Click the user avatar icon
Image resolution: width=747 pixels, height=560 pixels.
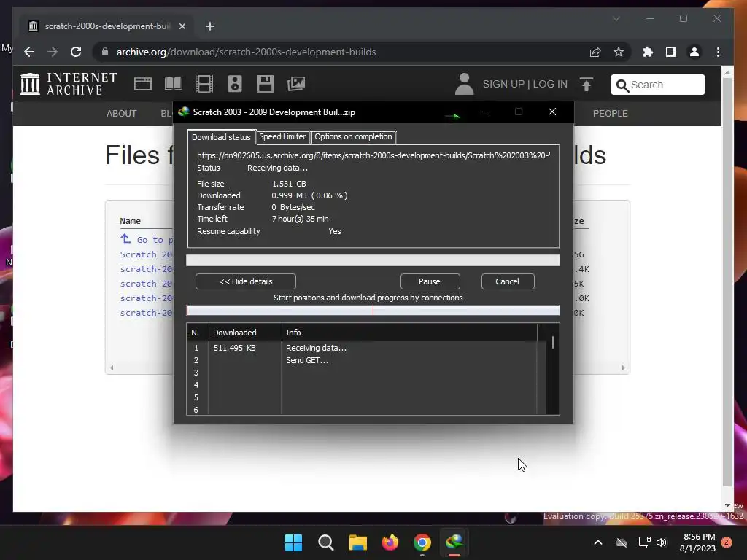point(465,84)
